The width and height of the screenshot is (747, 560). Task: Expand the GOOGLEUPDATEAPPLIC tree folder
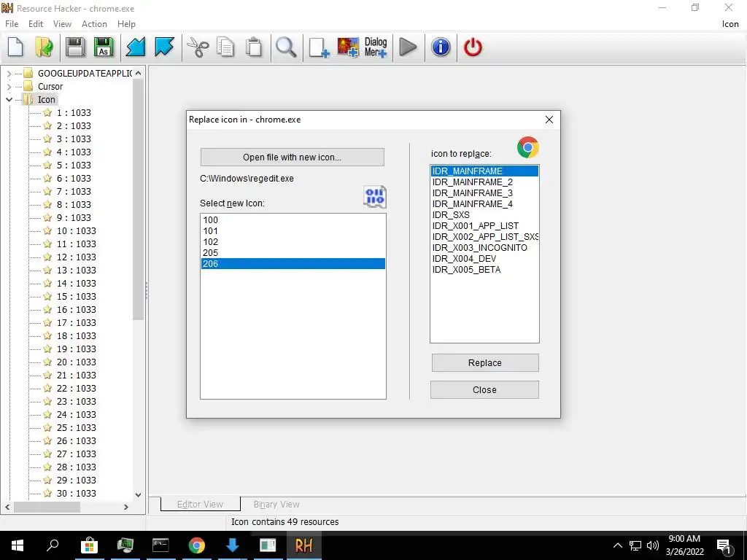point(9,74)
